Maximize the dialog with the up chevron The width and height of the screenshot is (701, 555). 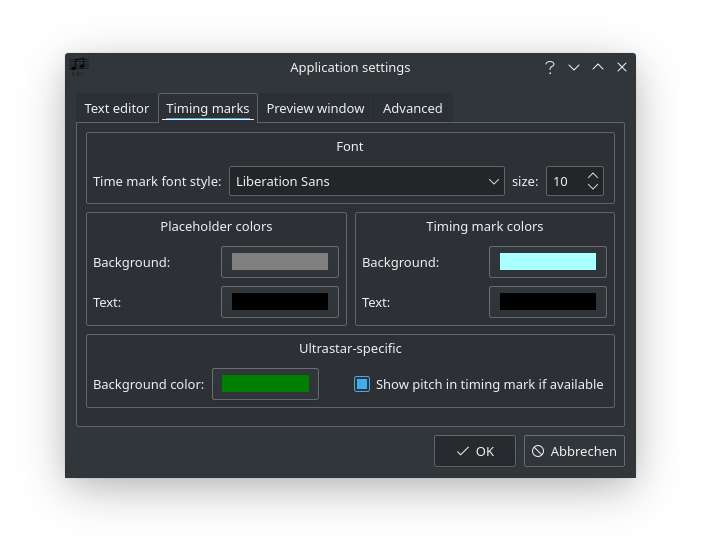coord(598,68)
